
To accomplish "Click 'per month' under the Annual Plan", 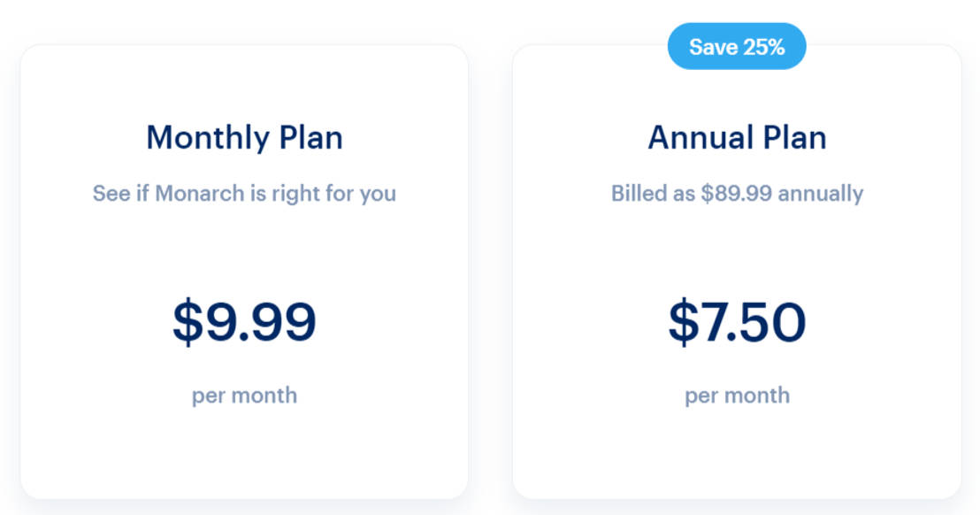I will (x=737, y=396).
